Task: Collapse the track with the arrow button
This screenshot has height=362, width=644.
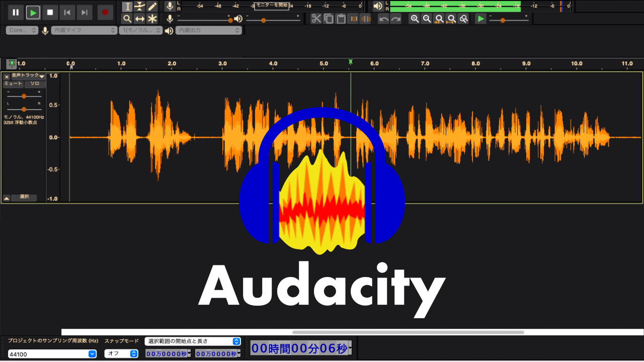Action: tap(7, 198)
